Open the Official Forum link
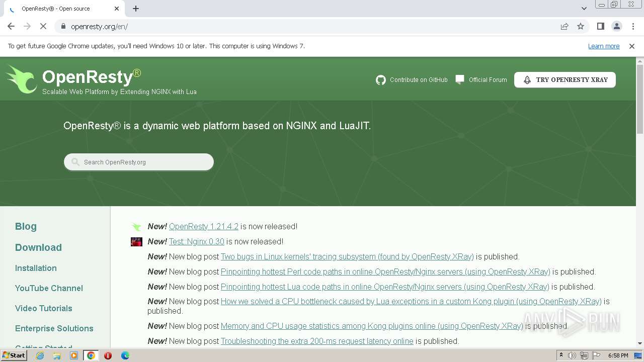The image size is (644, 362). click(x=488, y=80)
